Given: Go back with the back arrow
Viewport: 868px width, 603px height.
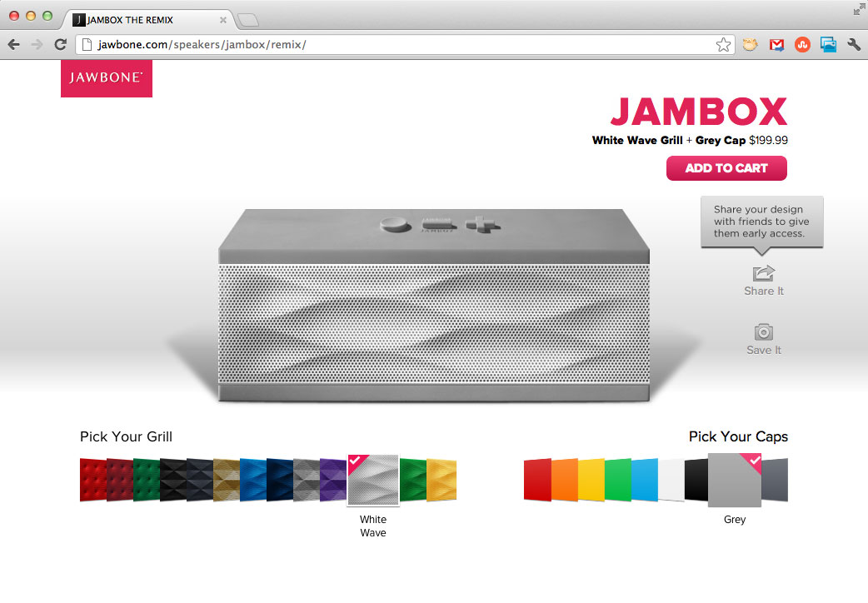Looking at the screenshot, I should pyautogui.click(x=14, y=44).
